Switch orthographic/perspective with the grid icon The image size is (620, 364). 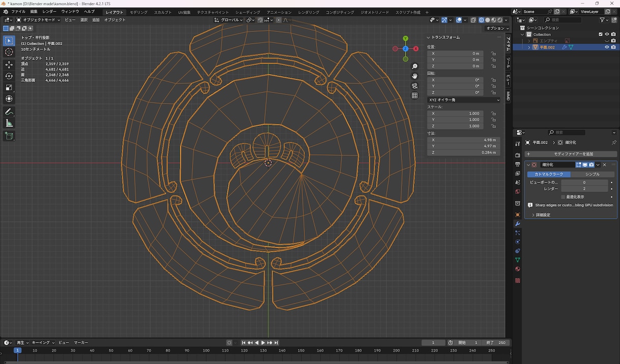pos(415,95)
